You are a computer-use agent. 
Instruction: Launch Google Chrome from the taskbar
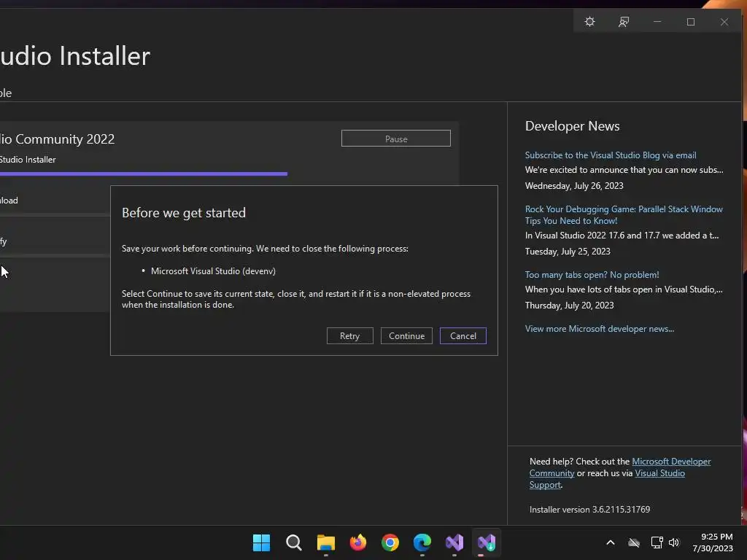[390, 542]
